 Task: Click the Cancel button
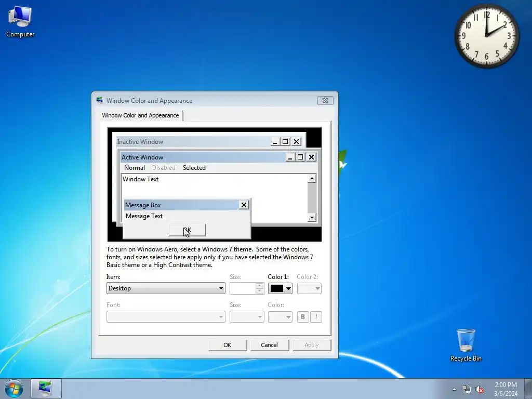pyautogui.click(x=270, y=345)
